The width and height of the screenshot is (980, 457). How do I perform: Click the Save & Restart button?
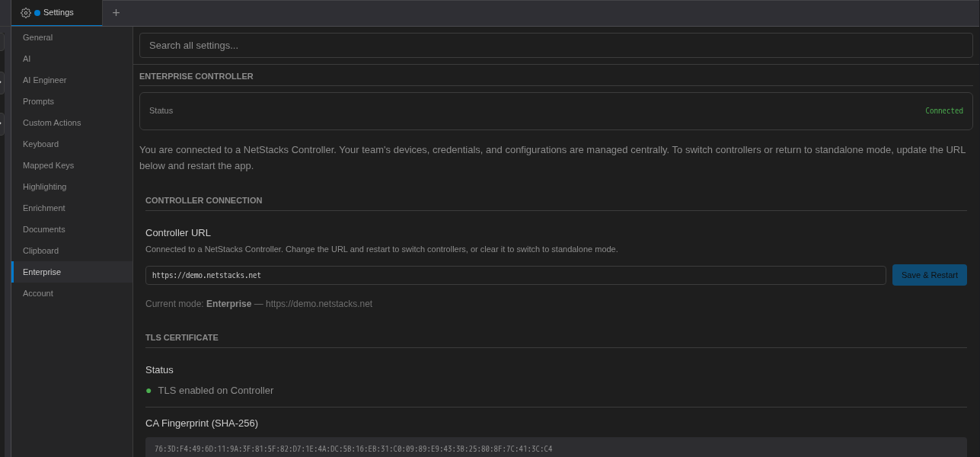(930, 275)
